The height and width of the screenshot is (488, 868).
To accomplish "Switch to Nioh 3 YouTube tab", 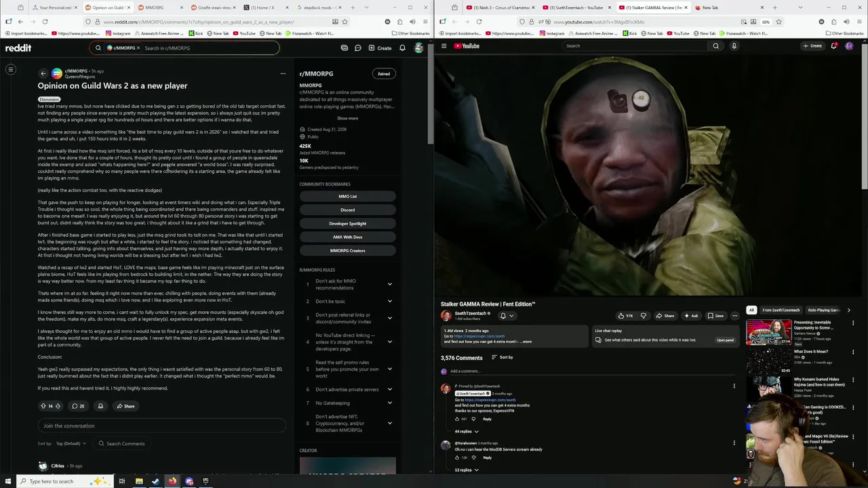I will click(x=500, y=7).
